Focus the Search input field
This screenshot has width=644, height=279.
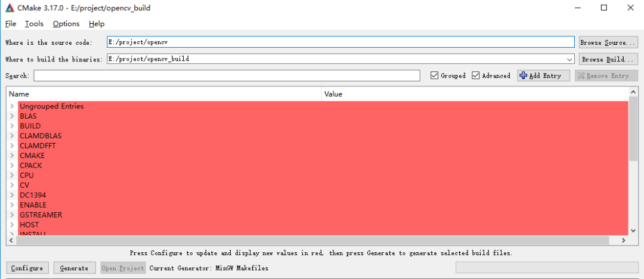[227, 76]
